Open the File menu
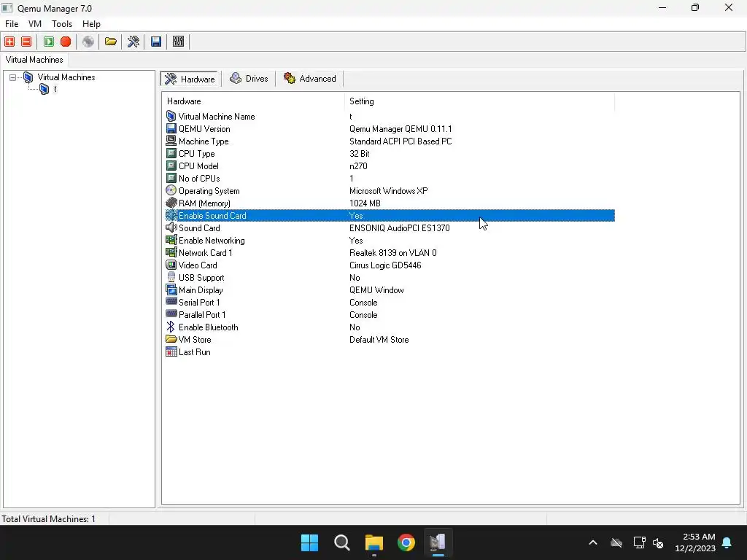747x560 pixels. coord(12,24)
